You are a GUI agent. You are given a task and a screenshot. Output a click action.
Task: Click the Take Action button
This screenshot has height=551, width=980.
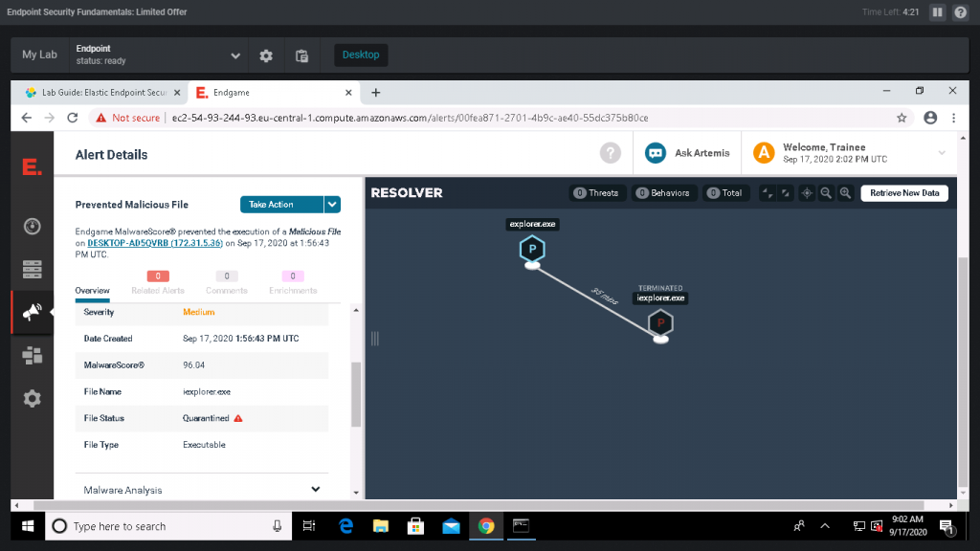click(282, 205)
